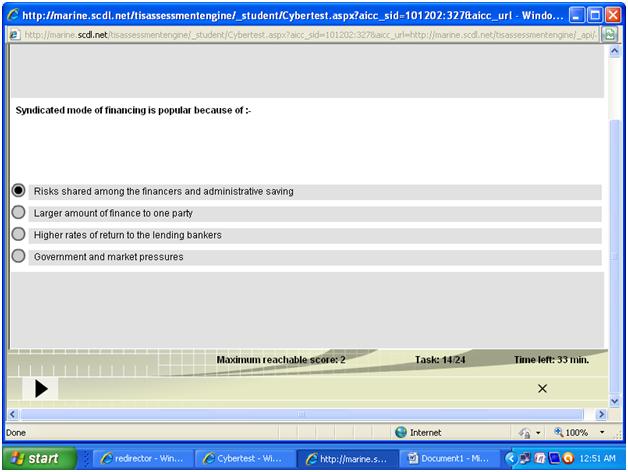This screenshot has height=472, width=628.
Task: Click the blue monitor tray icon
Action: click(x=554, y=458)
